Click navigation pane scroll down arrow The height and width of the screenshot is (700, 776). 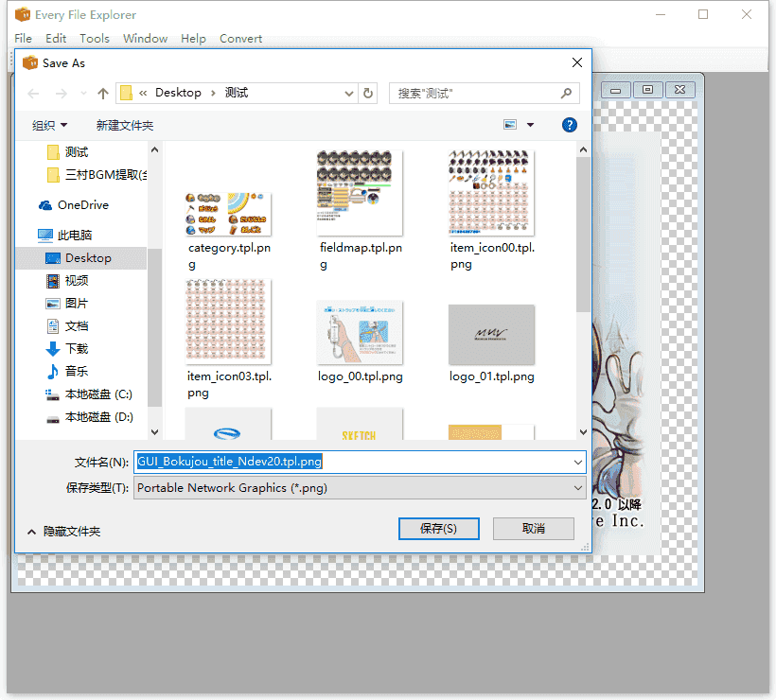155,432
